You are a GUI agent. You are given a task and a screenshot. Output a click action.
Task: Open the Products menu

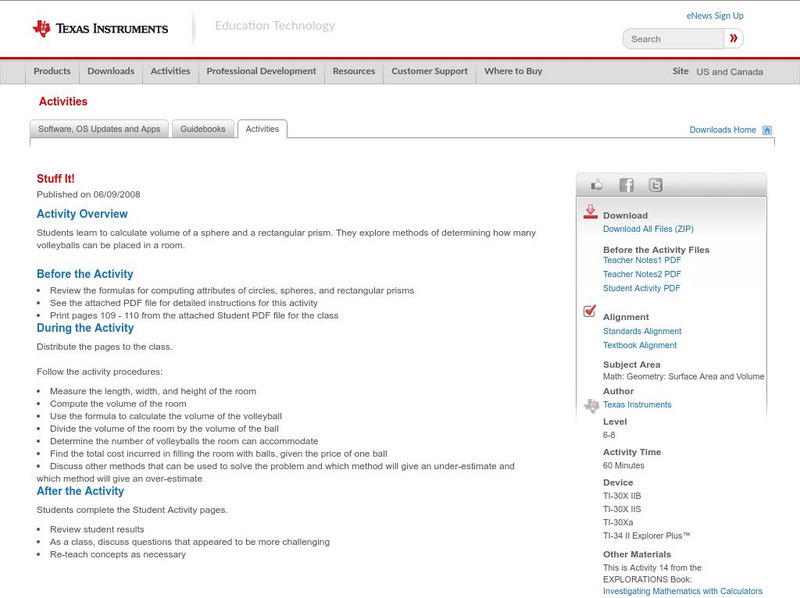pos(52,71)
